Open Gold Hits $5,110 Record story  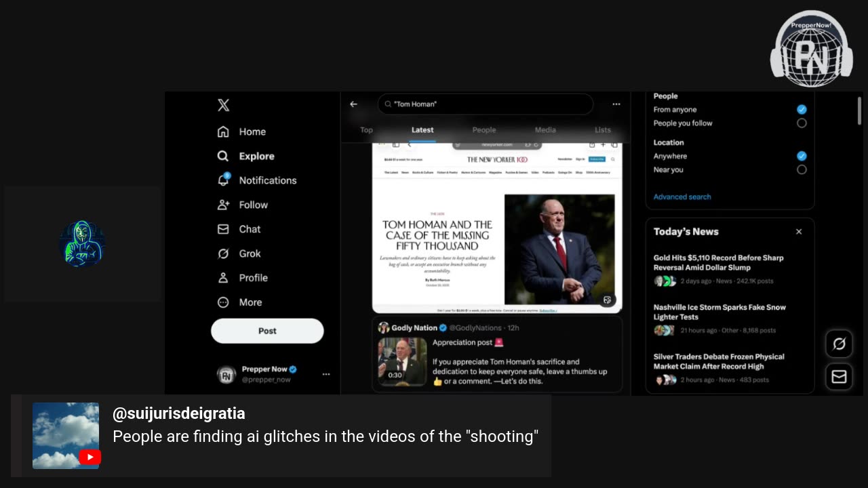click(719, 262)
